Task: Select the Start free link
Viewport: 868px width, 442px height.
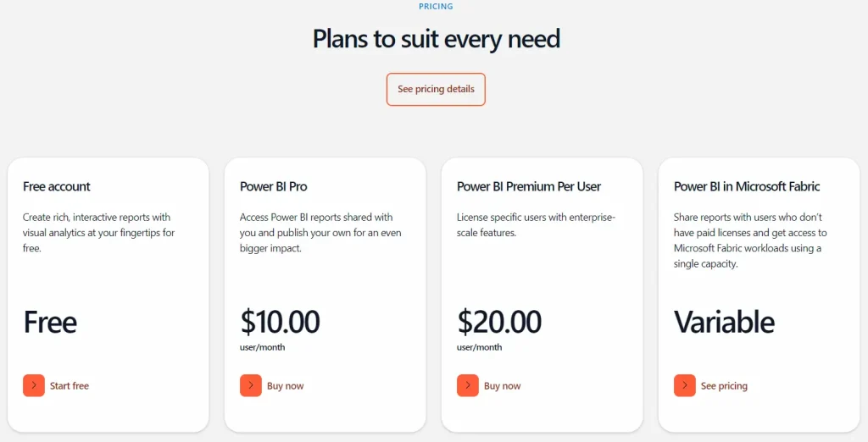Action: click(x=70, y=385)
